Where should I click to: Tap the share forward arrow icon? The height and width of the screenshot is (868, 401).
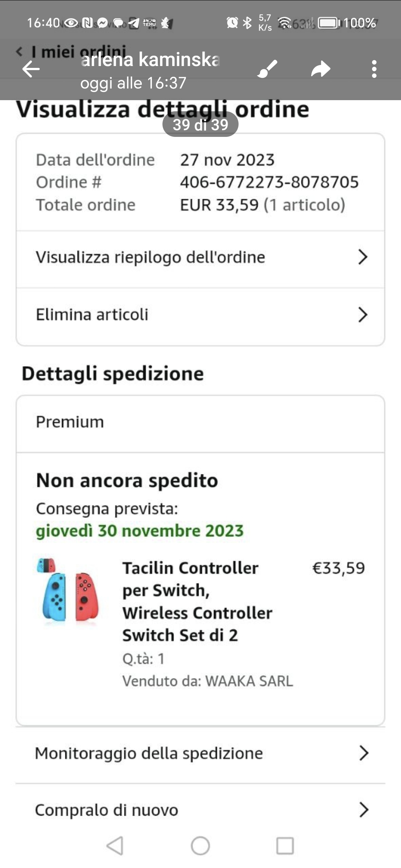pos(321,69)
